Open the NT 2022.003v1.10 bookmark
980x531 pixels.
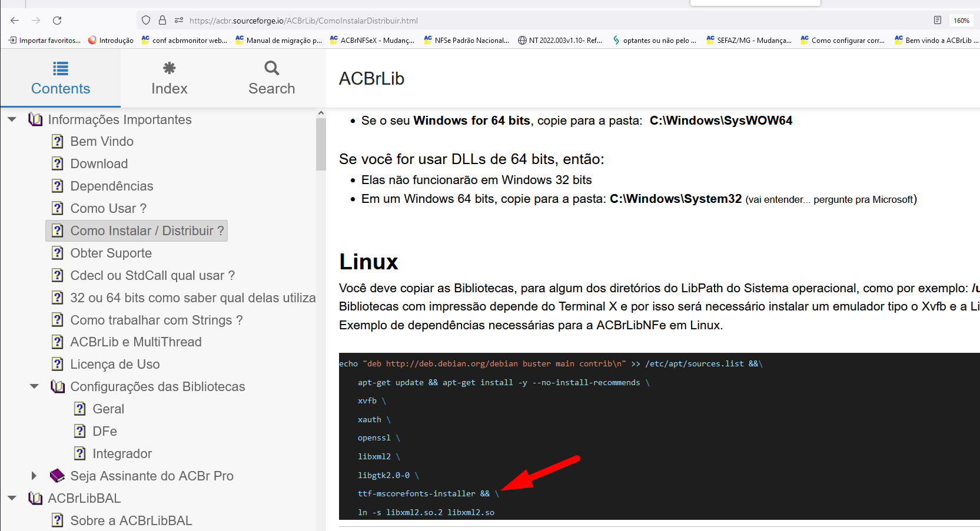point(560,40)
